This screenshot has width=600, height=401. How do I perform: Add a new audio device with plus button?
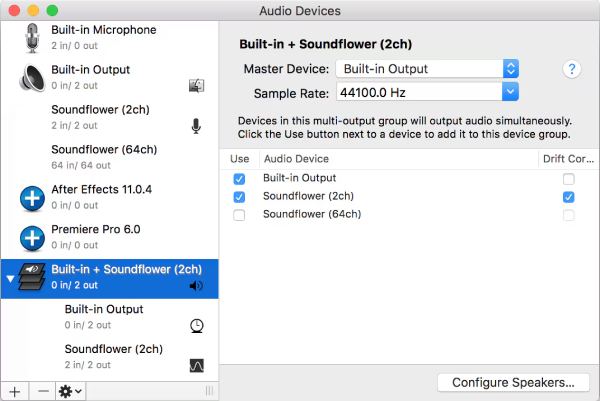coord(15,391)
